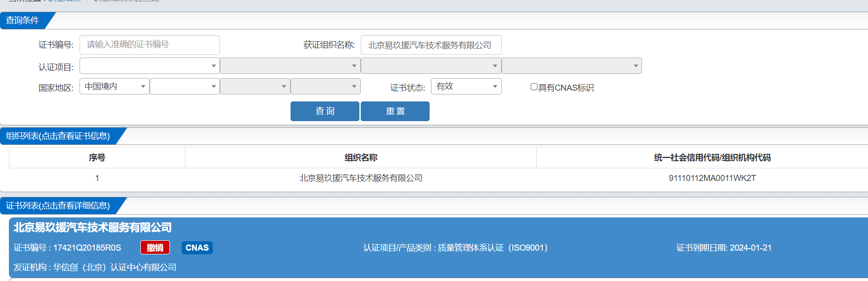This screenshot has height=281, width=868.
Task: Click the red 撤销 status badge
Action: point(155,248)
